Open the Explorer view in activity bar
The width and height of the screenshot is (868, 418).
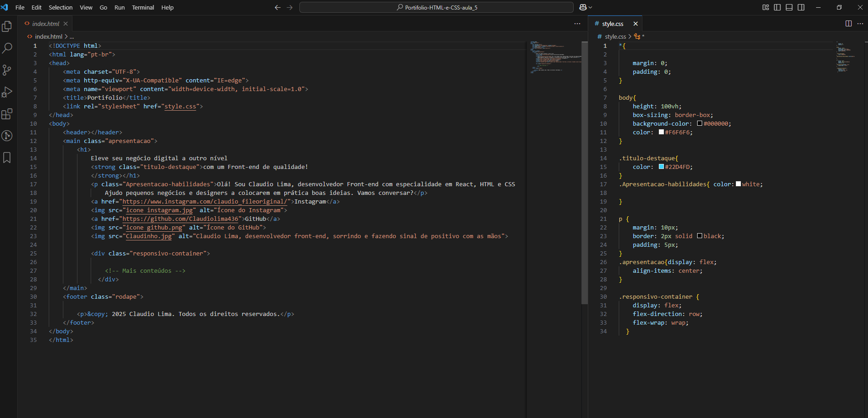[x=7, y=26]
